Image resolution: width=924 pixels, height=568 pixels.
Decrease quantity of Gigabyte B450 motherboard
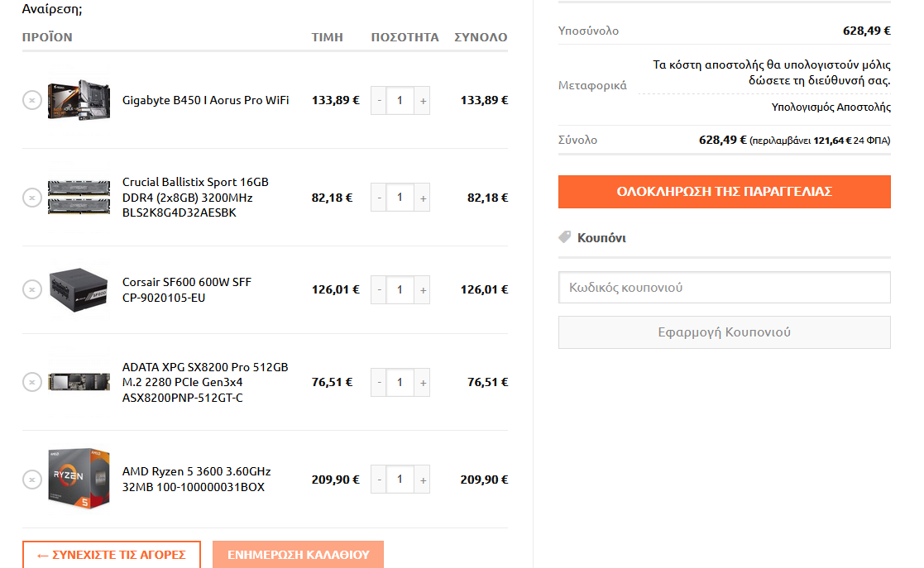[x=379, y=101]
